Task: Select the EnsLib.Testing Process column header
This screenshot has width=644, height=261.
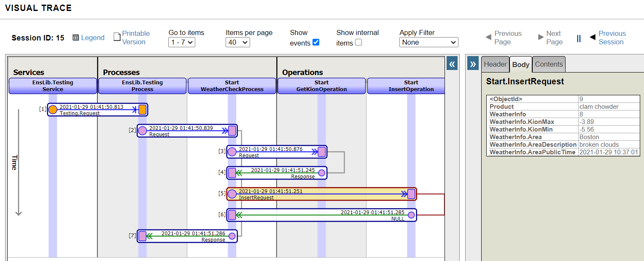Action: click(142, 86)
